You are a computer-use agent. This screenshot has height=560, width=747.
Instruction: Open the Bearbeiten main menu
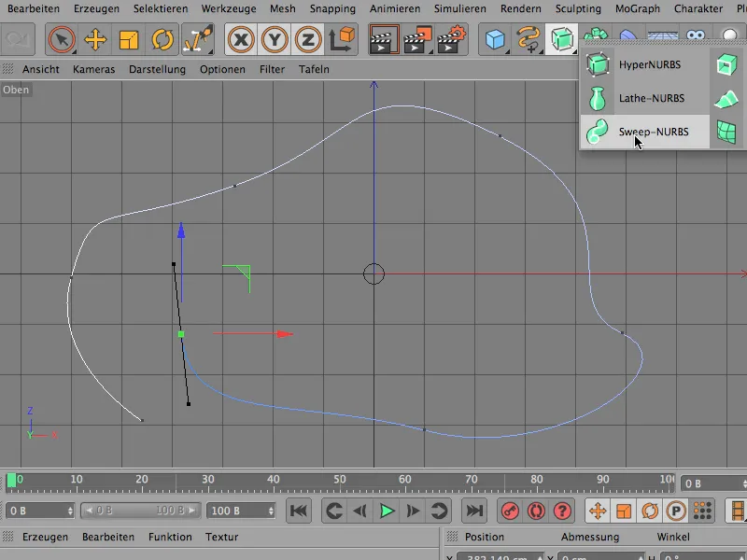coord(34,8)
